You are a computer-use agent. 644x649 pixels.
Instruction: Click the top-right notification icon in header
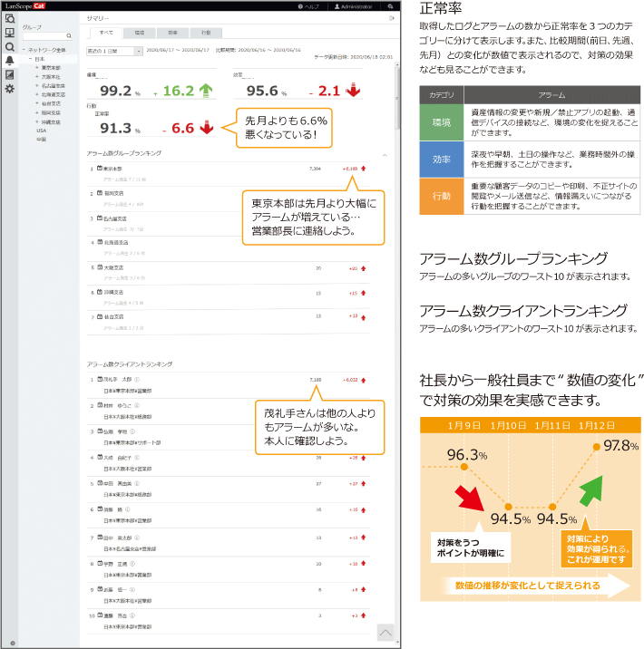pyautogui.click(x=389, y=5)
